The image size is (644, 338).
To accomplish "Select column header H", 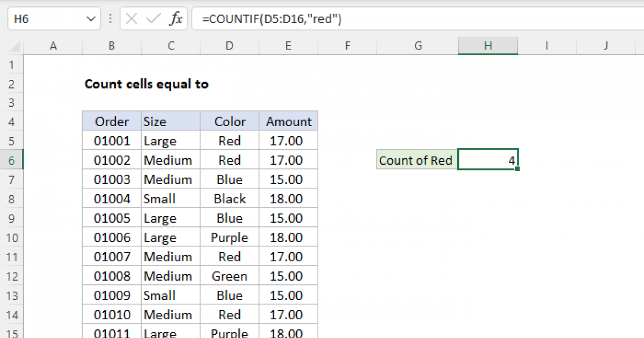I will pyautogui.click(x=487, y=46).
